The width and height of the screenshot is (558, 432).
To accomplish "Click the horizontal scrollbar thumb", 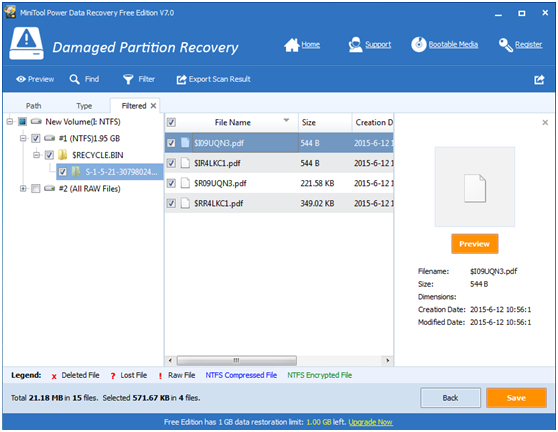I will coord(237,360).
